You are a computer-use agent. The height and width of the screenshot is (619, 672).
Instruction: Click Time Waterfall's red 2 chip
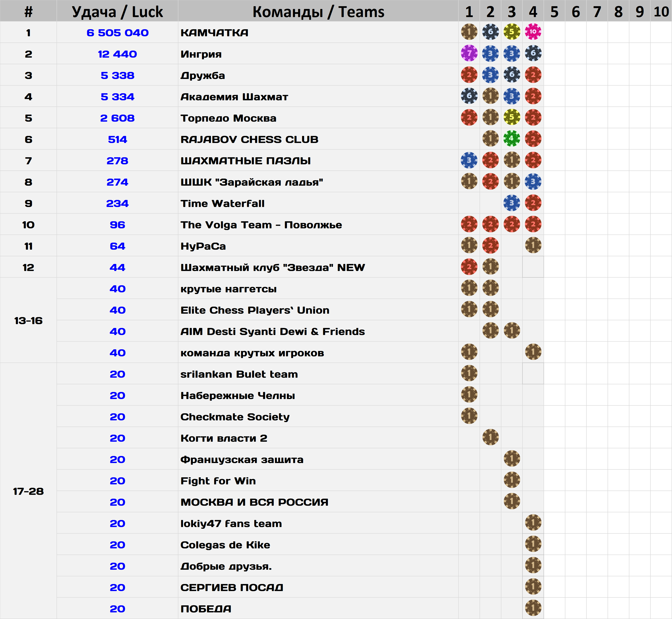click(x=533, y=203)
